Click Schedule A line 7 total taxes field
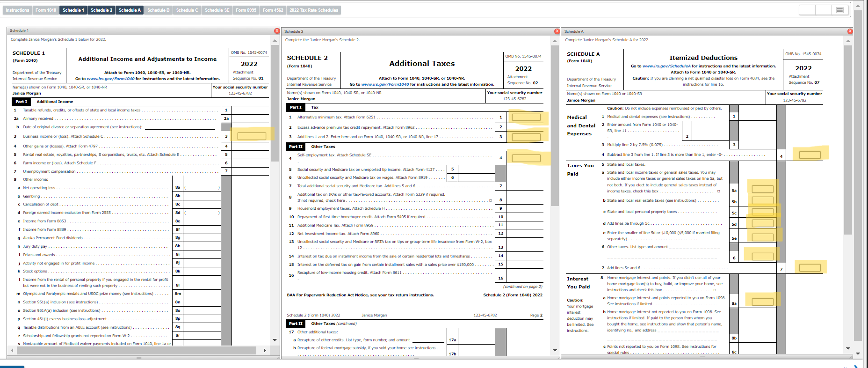Image resolution: width=868 pixels, height=368 pixels. [x=810, y=268]
